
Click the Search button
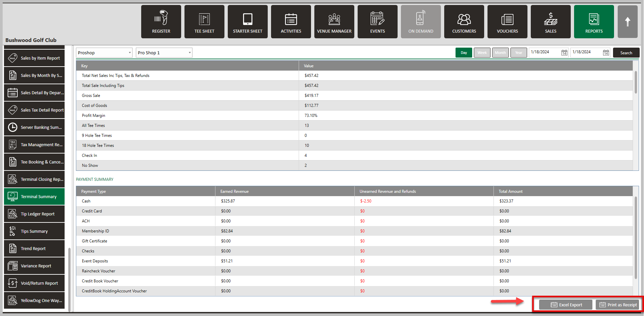[x=626, y=53]
